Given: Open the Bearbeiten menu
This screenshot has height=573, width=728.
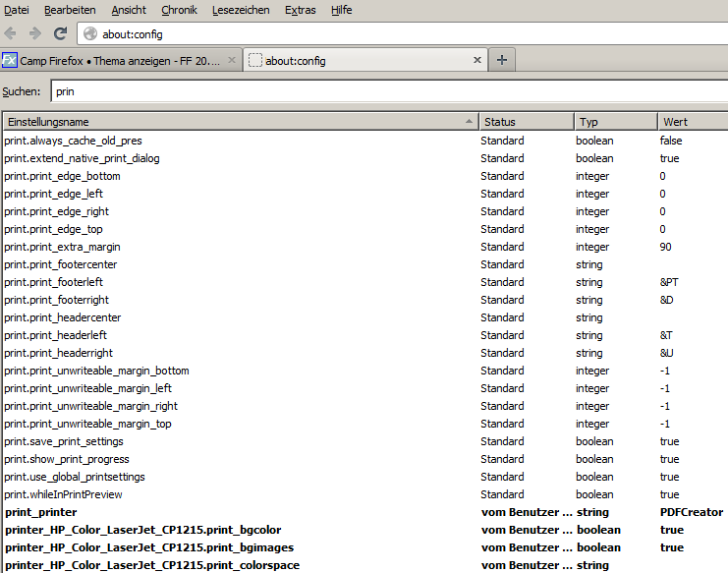Looking at the screenshot, I should click(x=70, y=10).
